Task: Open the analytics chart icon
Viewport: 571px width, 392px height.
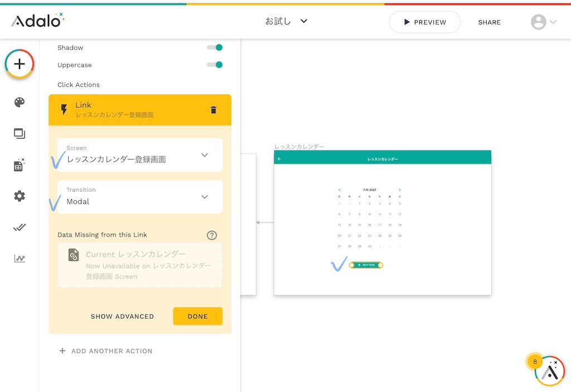Action: [20, 259]
